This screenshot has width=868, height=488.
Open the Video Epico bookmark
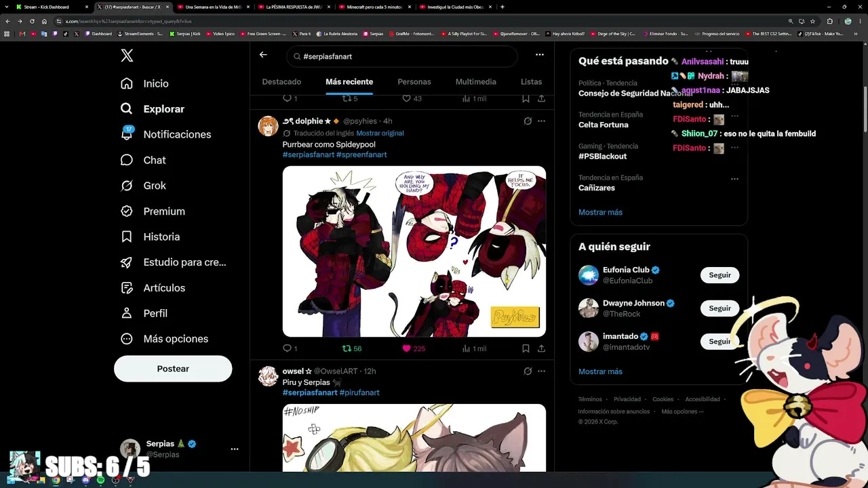pos(222,33)
